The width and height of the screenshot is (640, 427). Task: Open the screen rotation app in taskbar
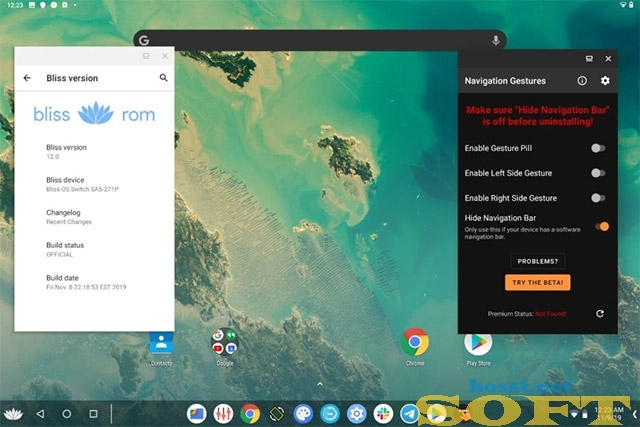coord(277,414)
